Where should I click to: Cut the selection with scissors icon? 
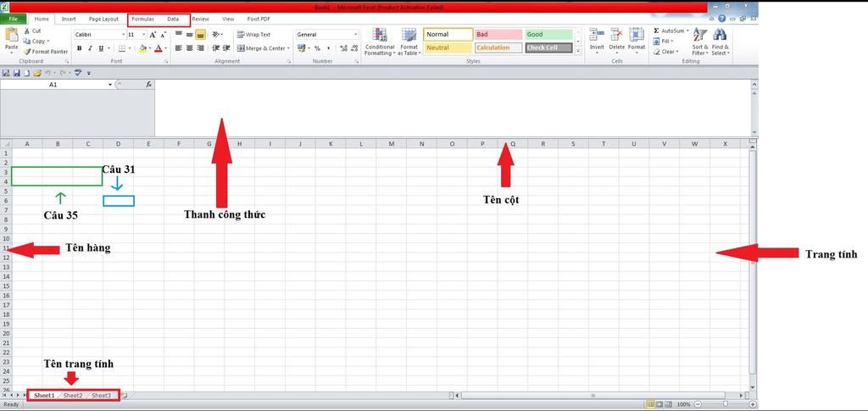(x=32, y=31)
